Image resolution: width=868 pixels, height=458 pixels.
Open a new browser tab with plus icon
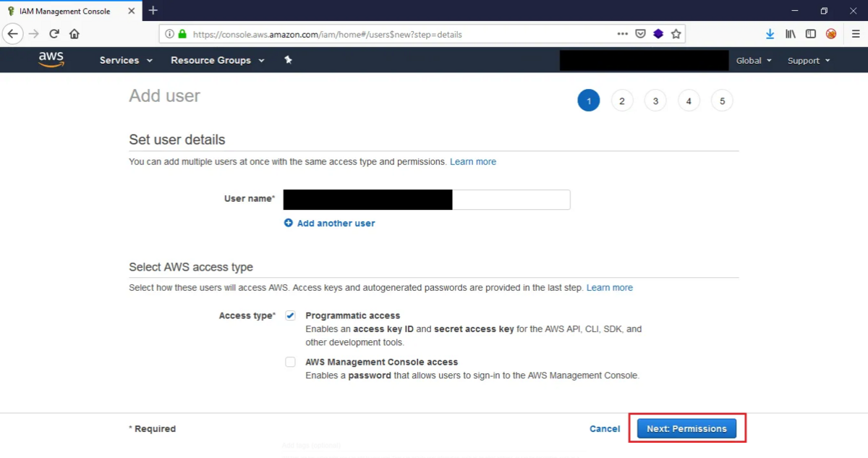click(153, 11)
